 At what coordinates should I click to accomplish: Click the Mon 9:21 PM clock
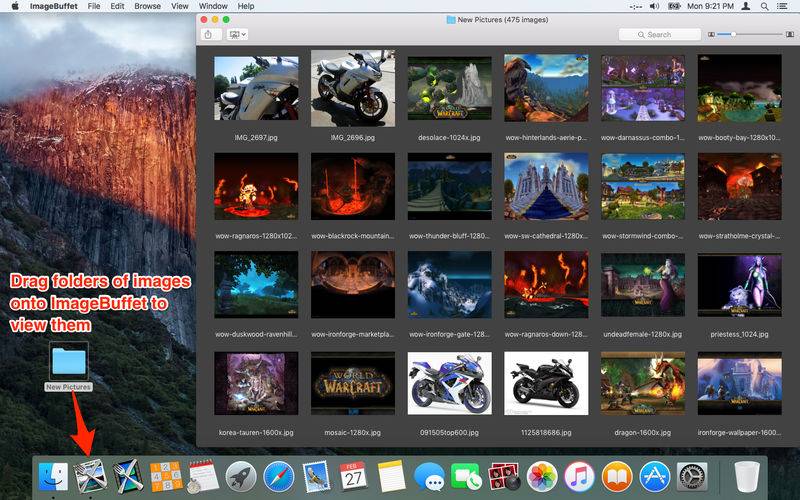(710, 6)
